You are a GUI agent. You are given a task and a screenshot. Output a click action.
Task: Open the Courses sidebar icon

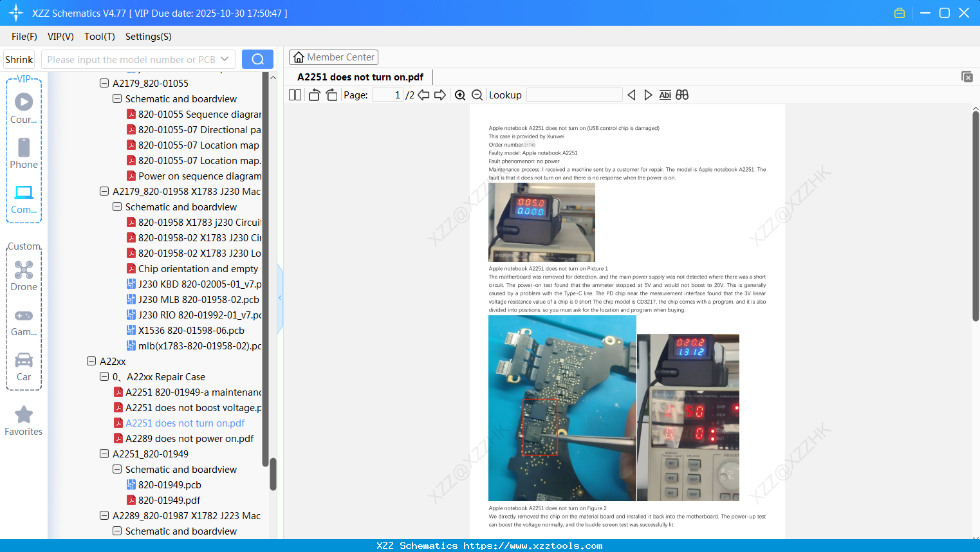click(x=24, y=107)
